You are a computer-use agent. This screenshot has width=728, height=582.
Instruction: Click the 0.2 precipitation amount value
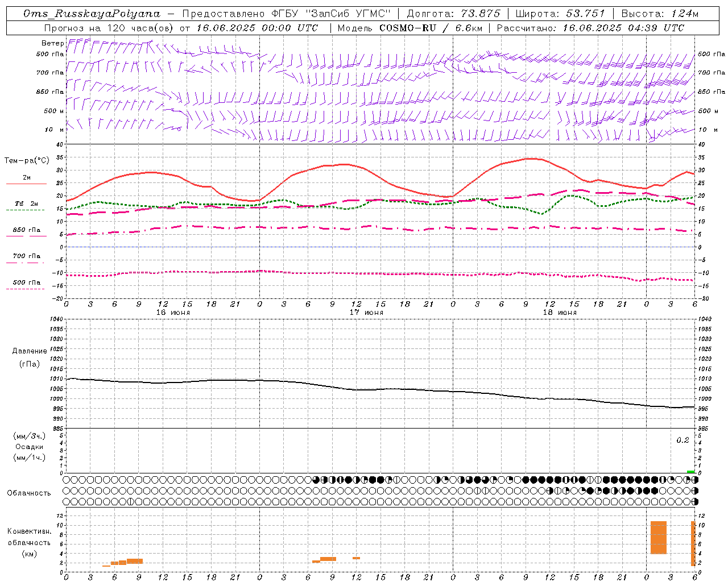(682, 440)
